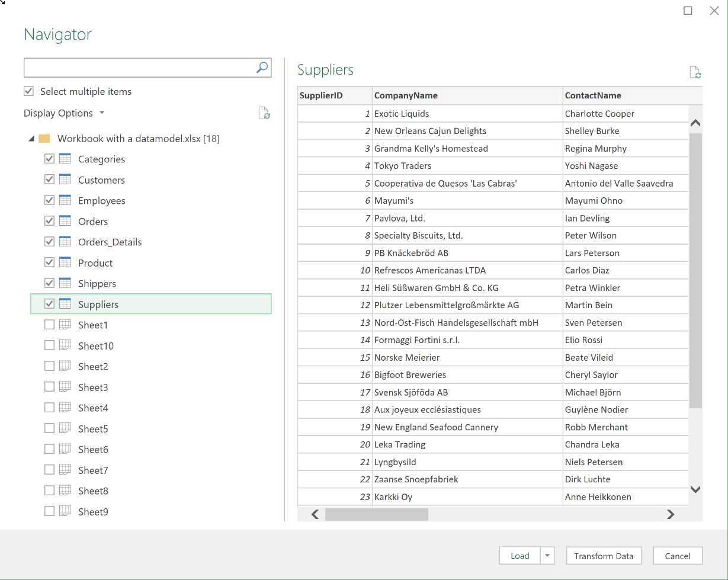Click the Sheet2 worksheet icon
The width and height of the screenshot is (728, 580).
point(65,366)
